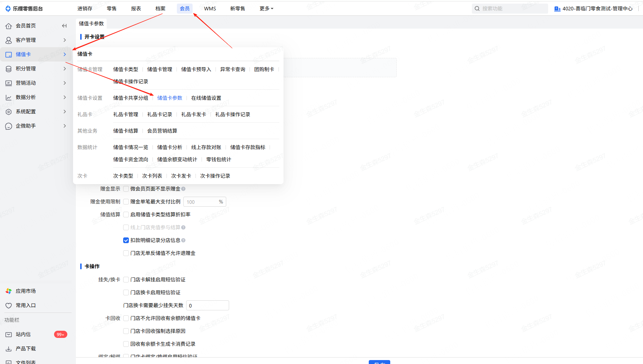The image size is (643, 364).
Task: Open the 更多 dropdown in top menu
Action: [x=266, y=9]
